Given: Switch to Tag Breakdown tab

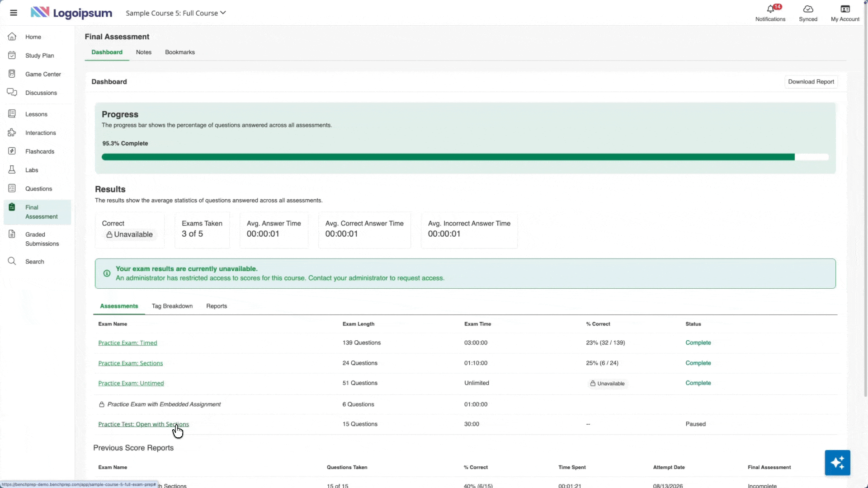Looking at the screenshot, I should point(172,306).
